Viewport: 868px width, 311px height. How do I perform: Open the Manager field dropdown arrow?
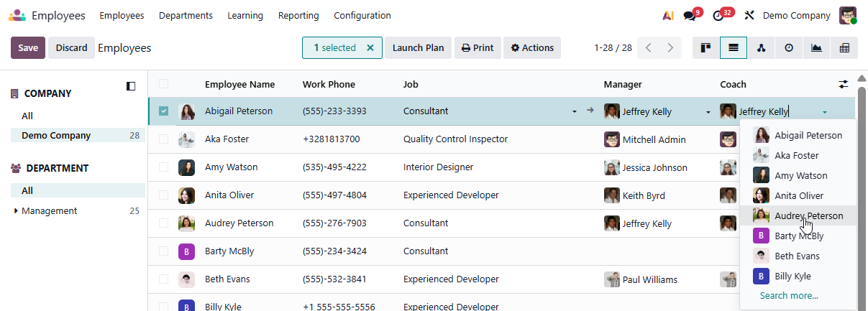click(x=708, y=112)
